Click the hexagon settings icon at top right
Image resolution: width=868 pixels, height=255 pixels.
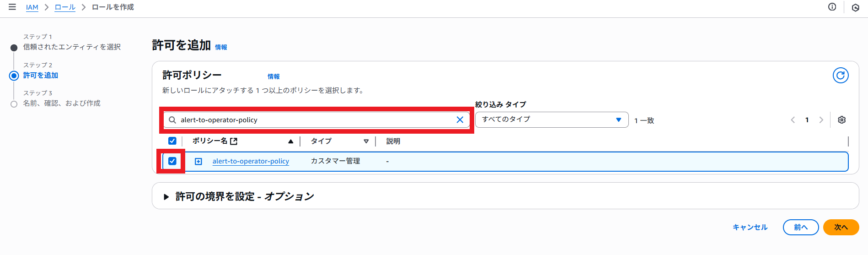855,7
